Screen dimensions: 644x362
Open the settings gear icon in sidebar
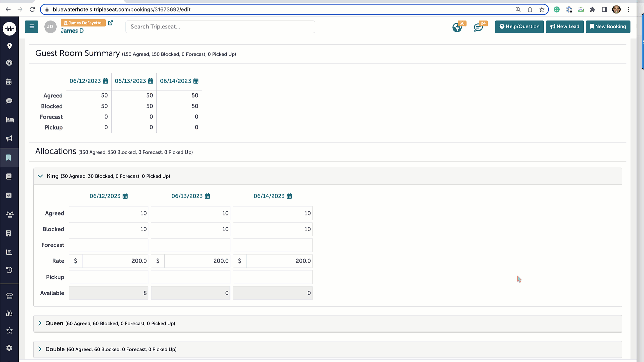9,348
